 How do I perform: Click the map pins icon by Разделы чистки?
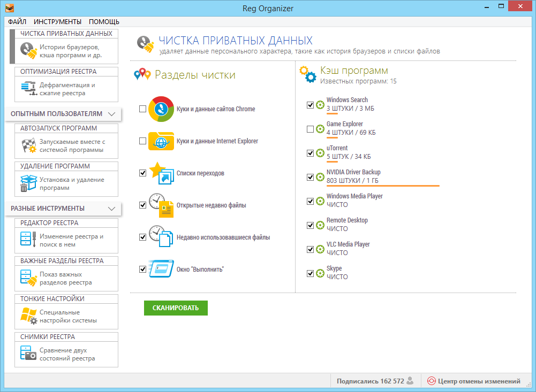(142, 74)
